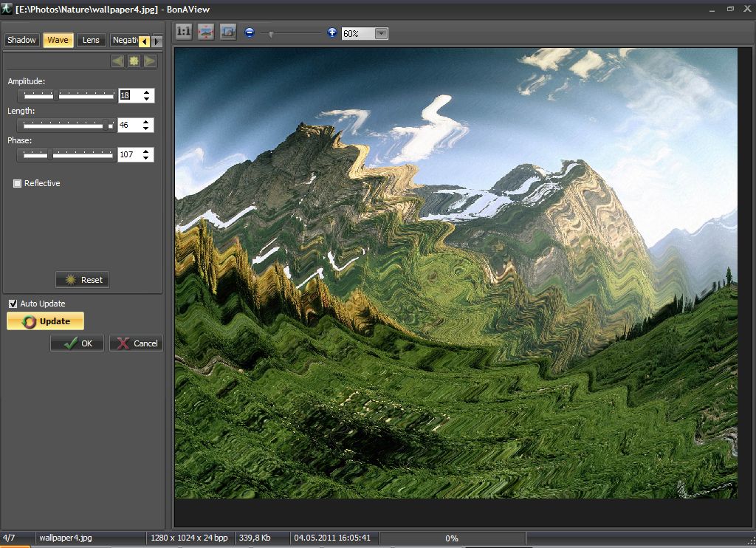This screenshot has width=756, height=548.
Task: Uncheck the Auto Update checkbox
Action: (13, 304)
